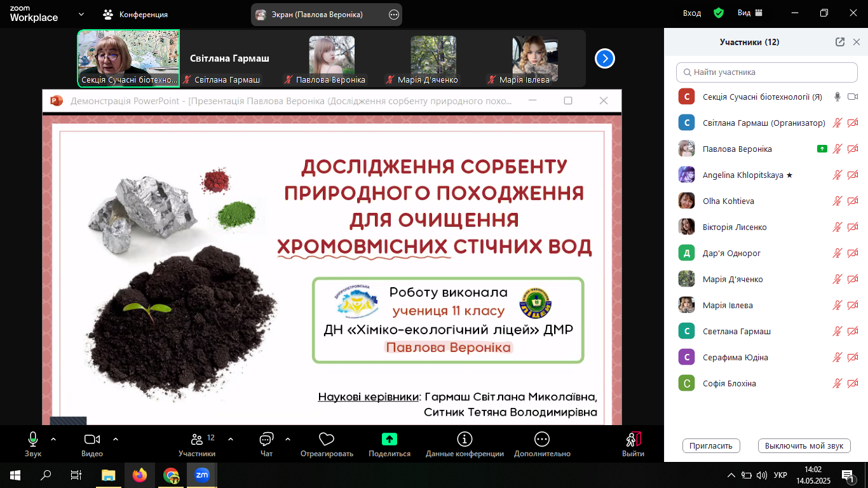Screen dimensions: 868x488
Task: Click the Найти участника search field
Action: coord(766,72)
